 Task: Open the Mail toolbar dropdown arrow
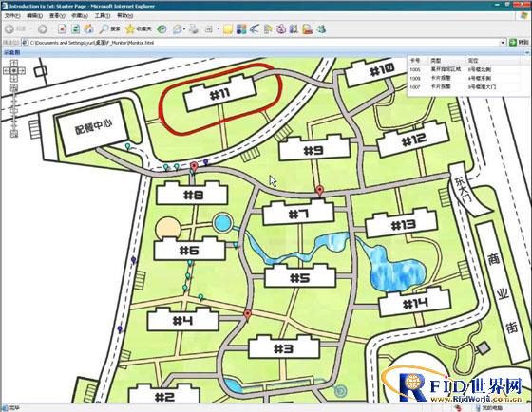click(184, 29)
